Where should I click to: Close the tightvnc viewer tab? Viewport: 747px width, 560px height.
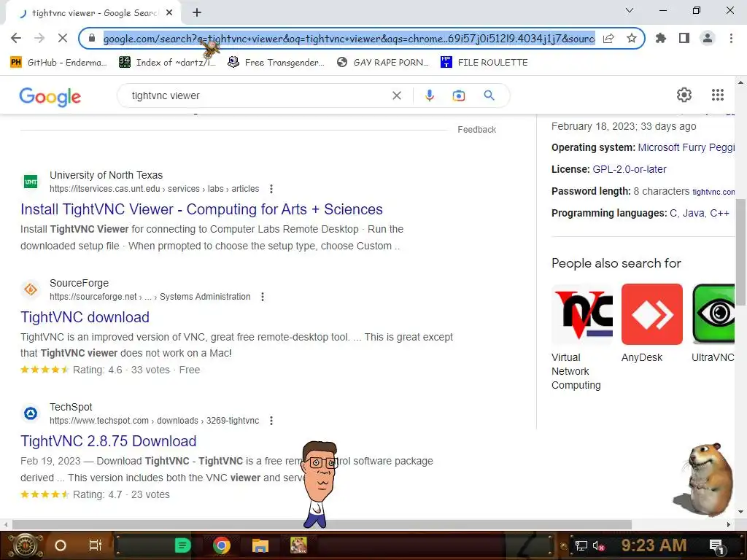point(169,13)
